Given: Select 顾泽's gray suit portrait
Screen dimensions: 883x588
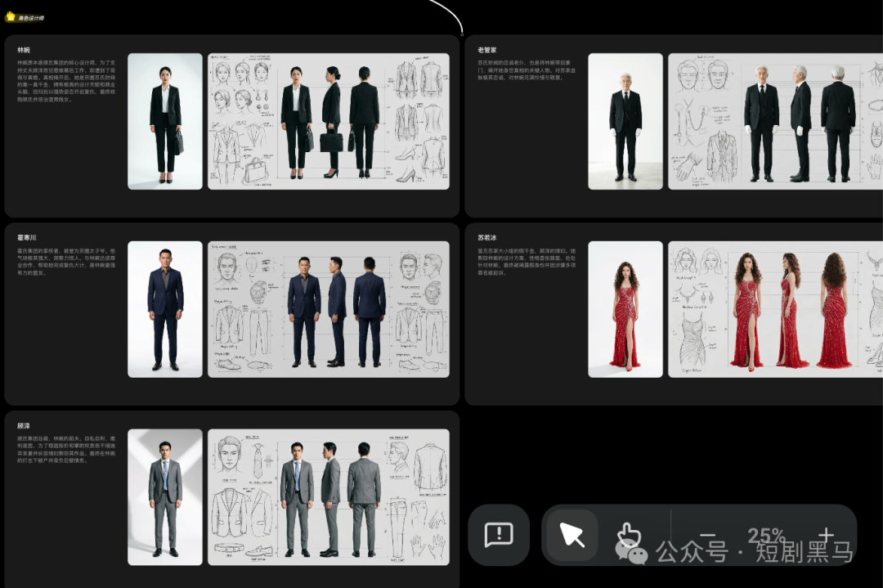Looking at the screenshot, I should 165,496.
